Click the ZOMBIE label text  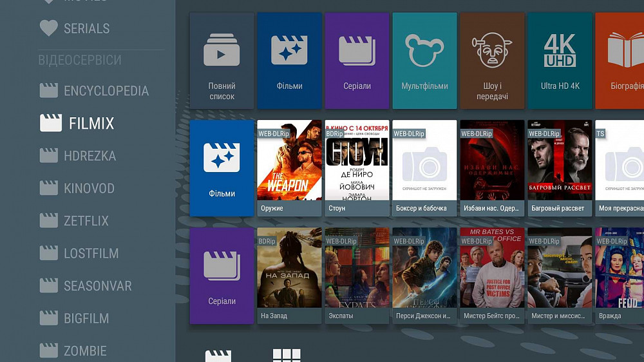(85, 350)
